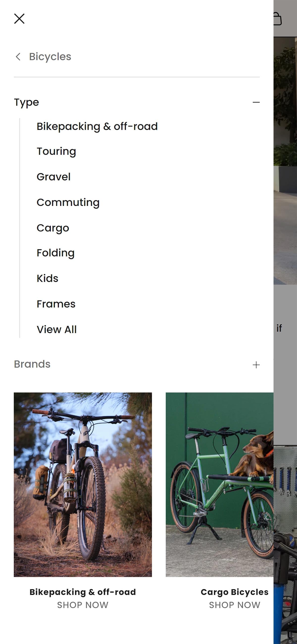The height and width of the screenshot is (644, 297).
Task: Select Bikepacking & off-road menu item
Action: tap(97, 126)
